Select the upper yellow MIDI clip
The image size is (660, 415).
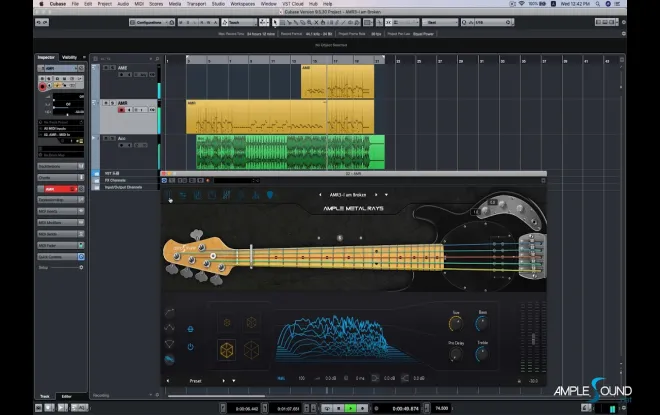(x=337, y=82)
